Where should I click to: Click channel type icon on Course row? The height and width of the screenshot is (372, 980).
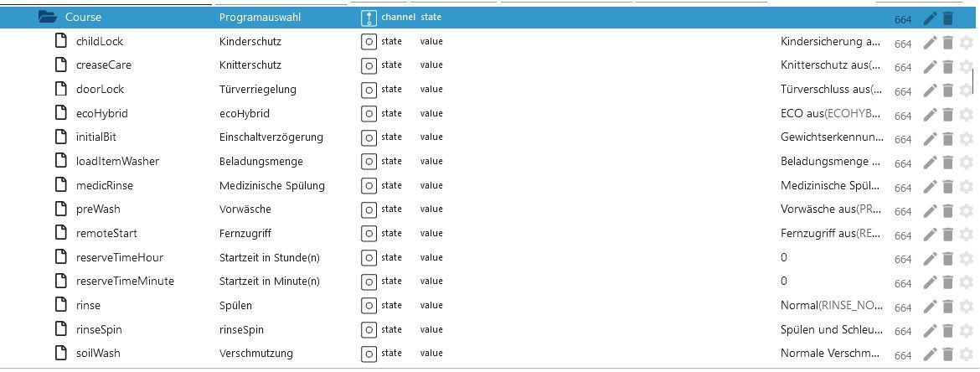click(x=369, y=18)
